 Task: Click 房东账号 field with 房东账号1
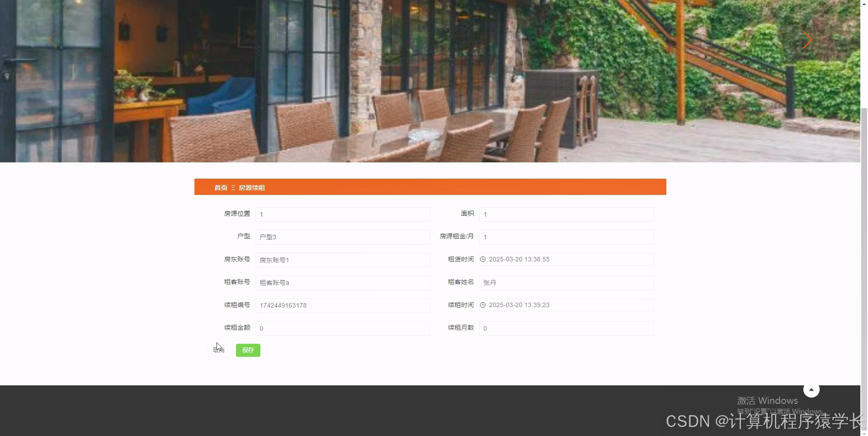click(x=343, y=260)
